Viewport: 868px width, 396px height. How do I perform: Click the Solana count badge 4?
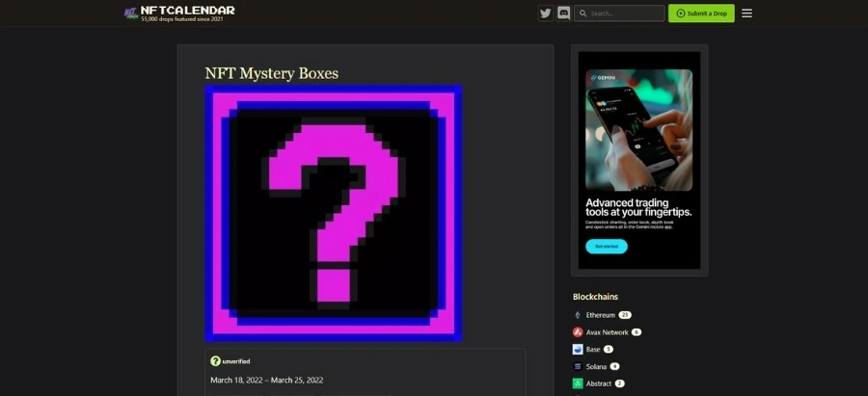coord(614,367)
